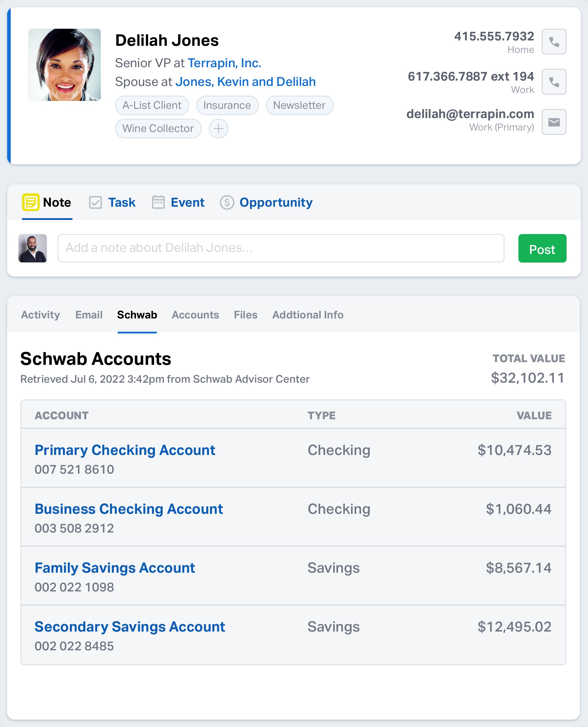The image size is (588, 727).
Task: Open the Terrapin, Inc. company link
Action: pyautogui.click(x=225, y=63)
